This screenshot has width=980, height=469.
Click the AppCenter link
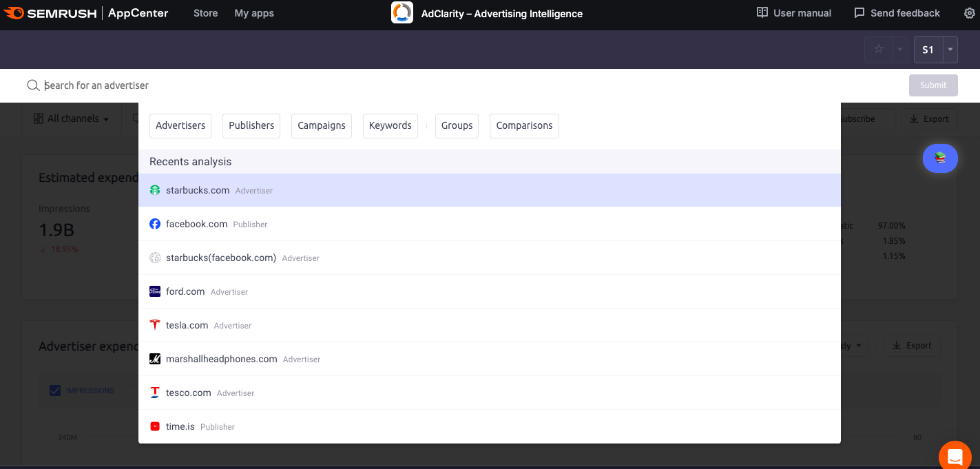pos(138,13)
